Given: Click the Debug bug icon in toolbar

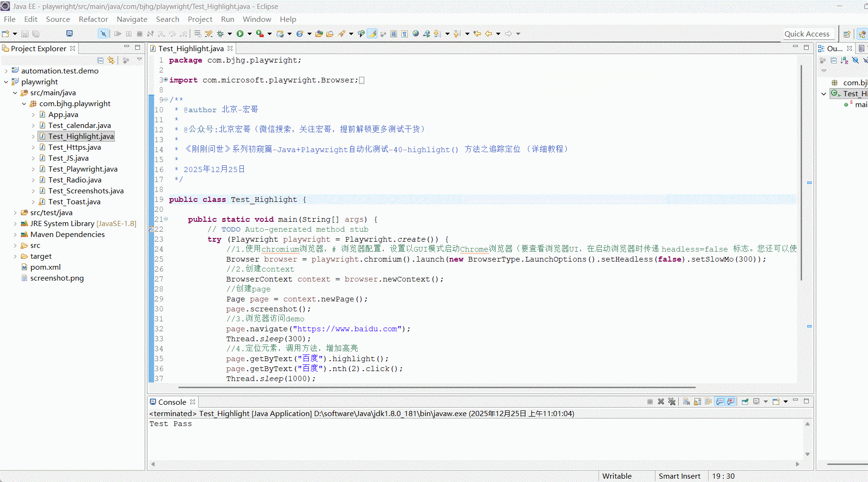Looking at the screenshot, I should [220, 34].
